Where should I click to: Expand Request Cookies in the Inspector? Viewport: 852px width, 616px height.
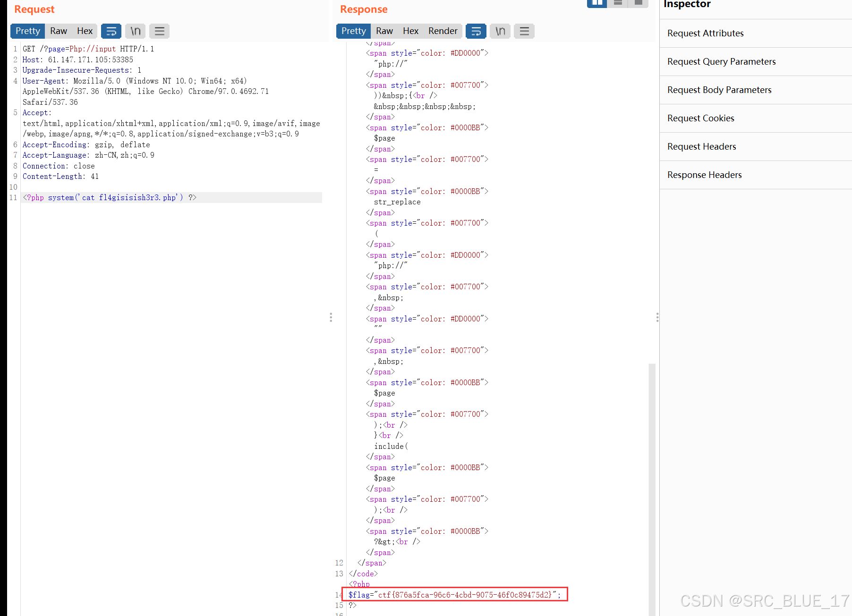point(700,118)
